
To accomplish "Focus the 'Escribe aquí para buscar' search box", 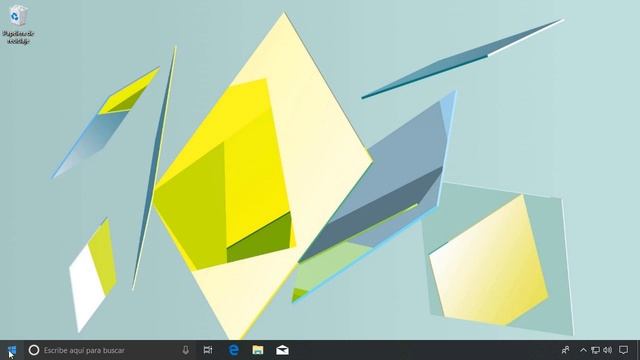I will 109,350.
